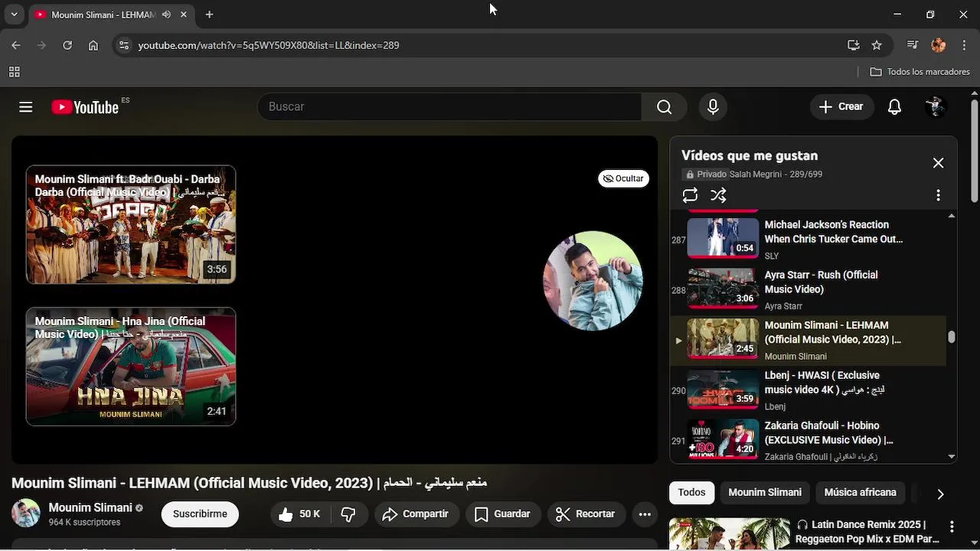Reload the page
980x551 pixels.
tap(67, 45)
